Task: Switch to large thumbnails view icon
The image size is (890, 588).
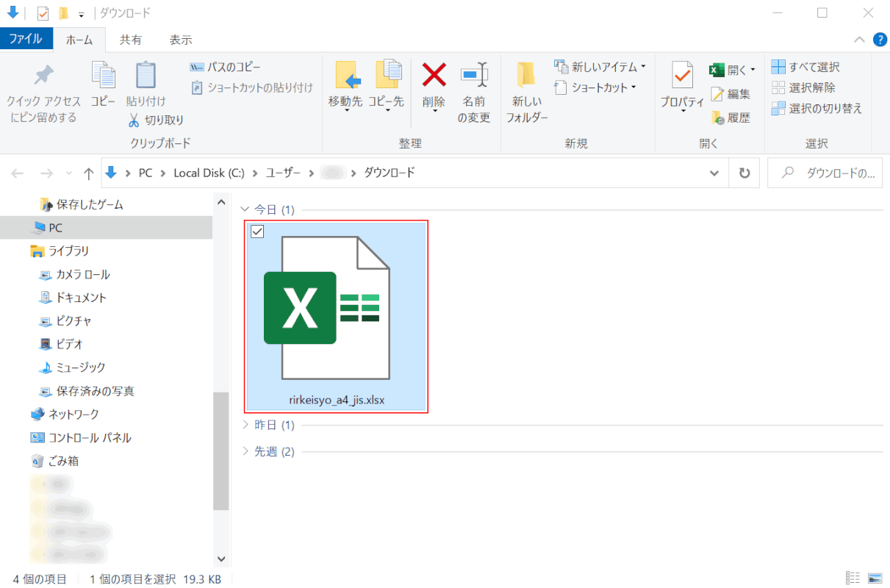Action: [875, 578]
